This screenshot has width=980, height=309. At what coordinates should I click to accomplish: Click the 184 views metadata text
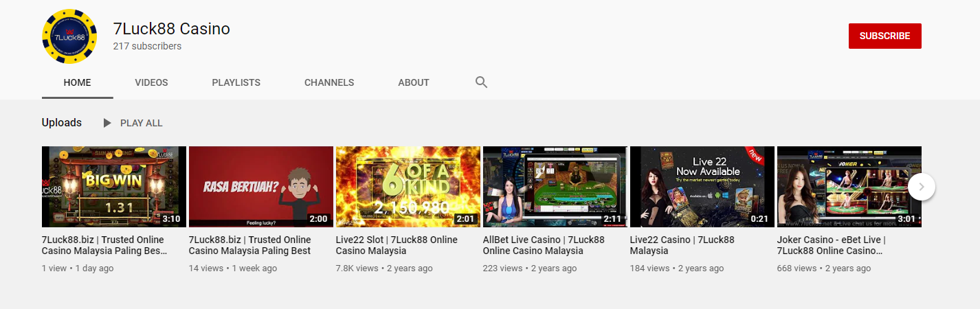(677, 268)
